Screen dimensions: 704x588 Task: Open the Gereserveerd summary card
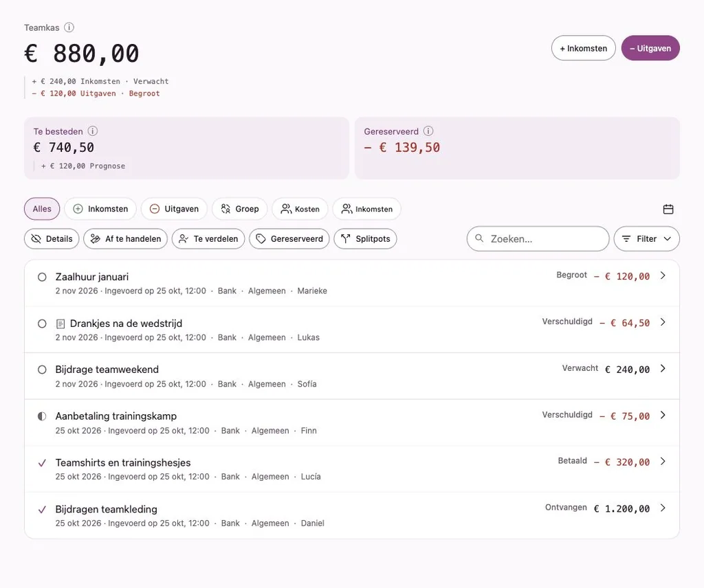tap(517, 148)
